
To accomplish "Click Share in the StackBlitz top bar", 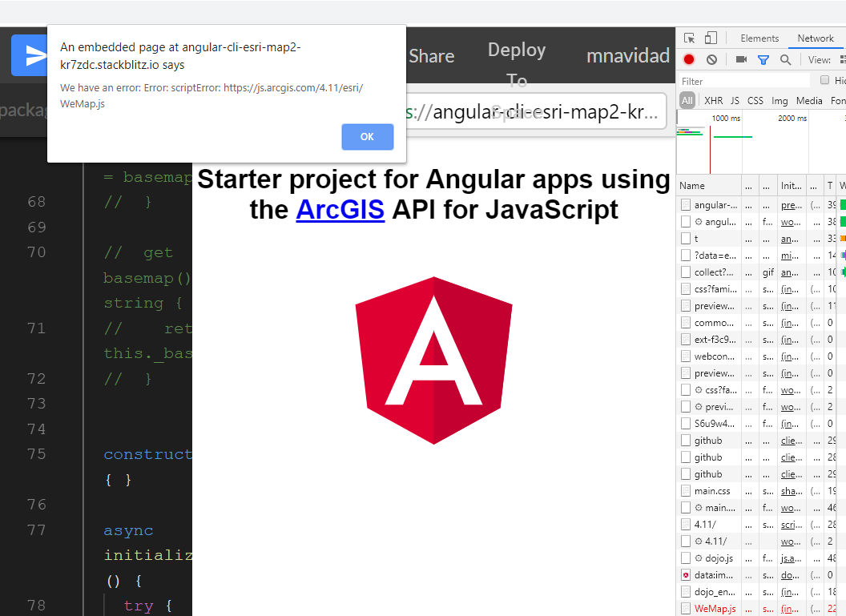I will click(x=431, y=56).
